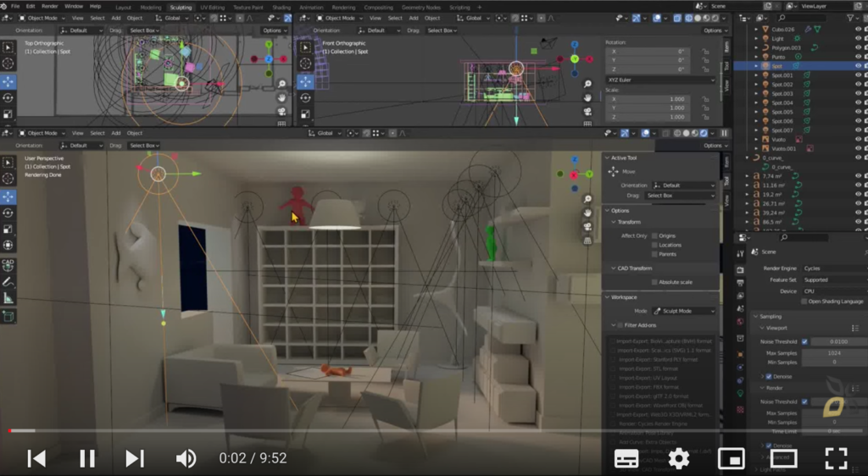Open YouTube settings gear
The height and width of the screenshot is (476, 868).
[679, 458]
